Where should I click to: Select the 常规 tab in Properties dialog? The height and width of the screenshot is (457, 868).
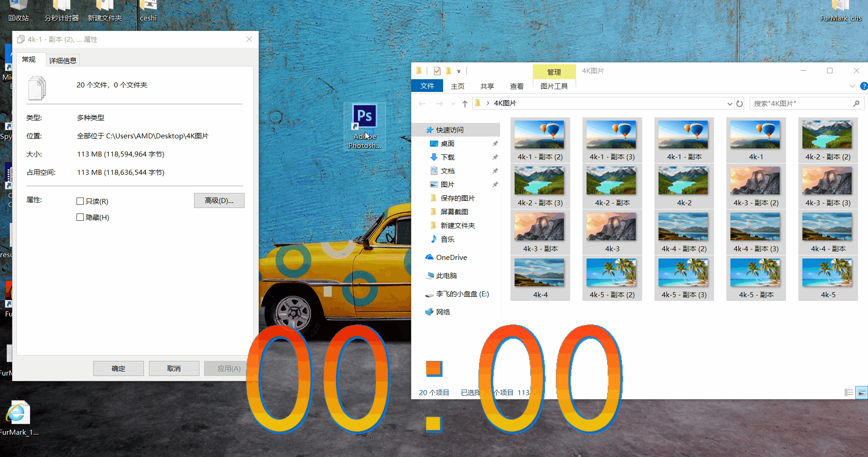29,60
